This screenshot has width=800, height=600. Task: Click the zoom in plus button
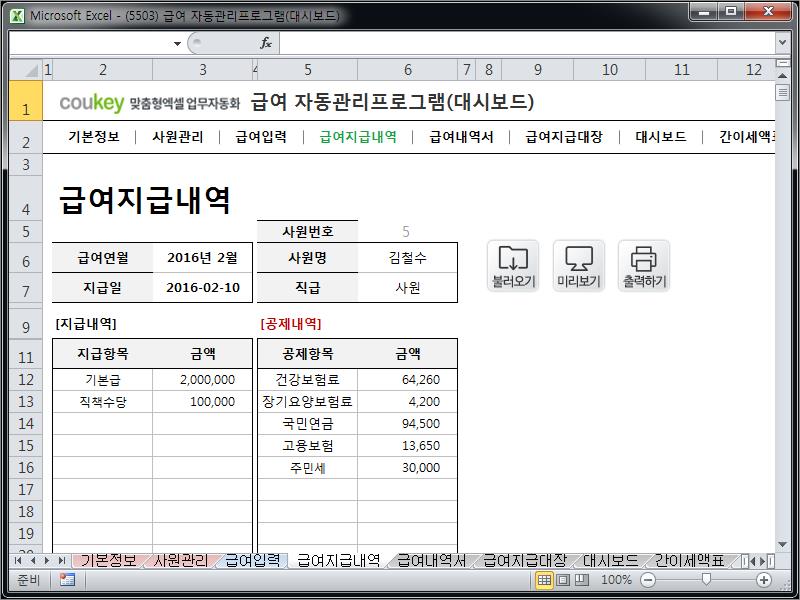pos(764,580)
